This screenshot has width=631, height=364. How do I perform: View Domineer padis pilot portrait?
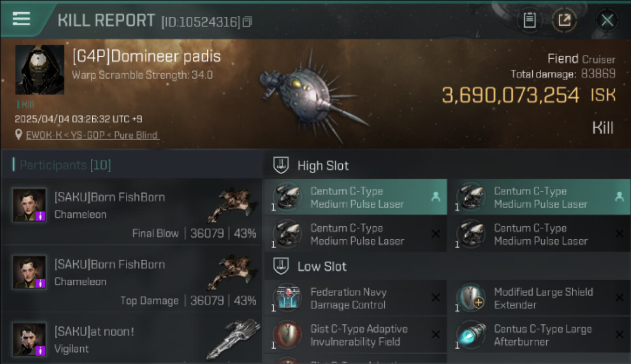point(40,70)
